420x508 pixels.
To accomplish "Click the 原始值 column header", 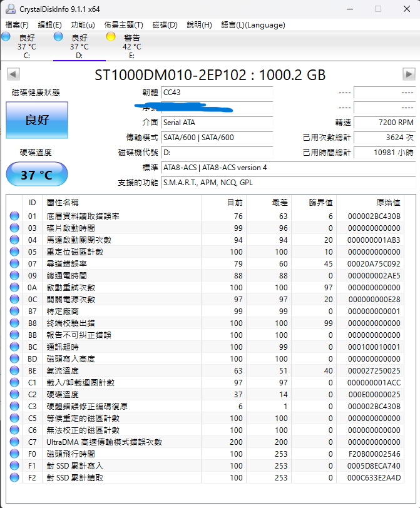I will point(370,203).
